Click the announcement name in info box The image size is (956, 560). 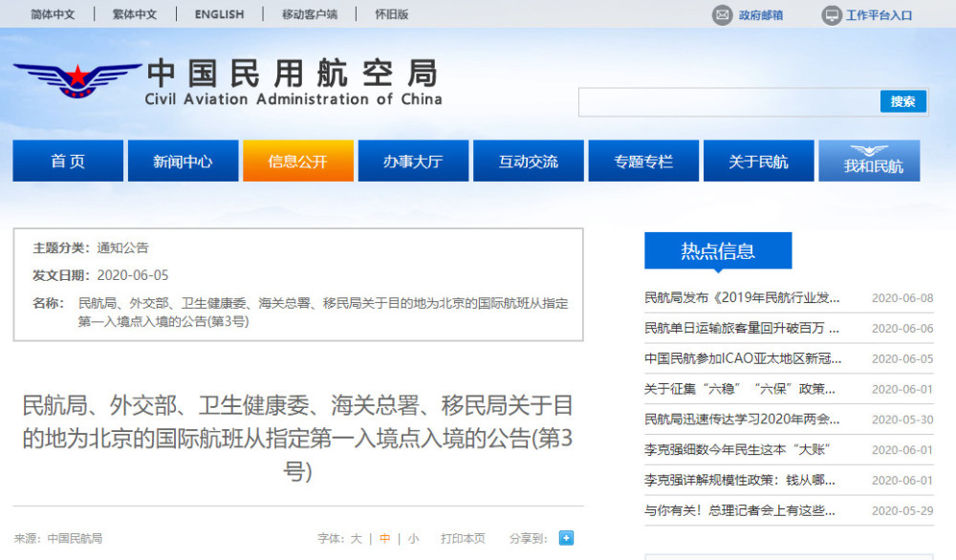tap(323, 312)
